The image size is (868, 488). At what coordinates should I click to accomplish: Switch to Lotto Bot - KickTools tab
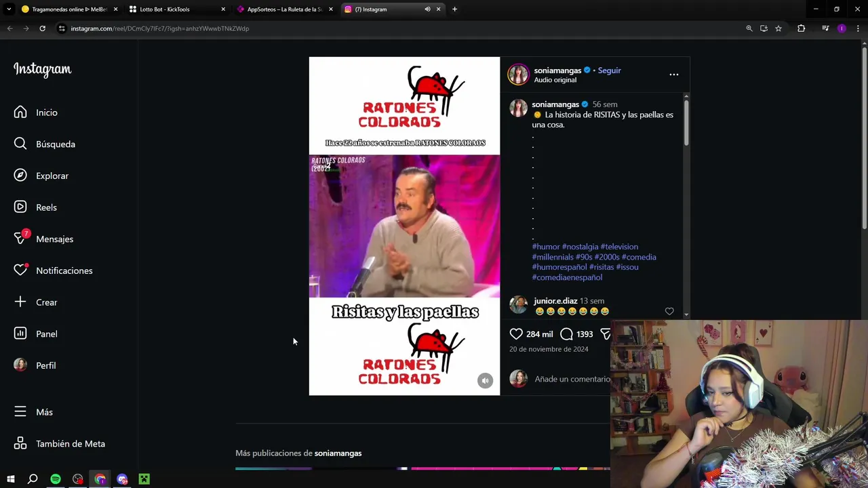176,9
